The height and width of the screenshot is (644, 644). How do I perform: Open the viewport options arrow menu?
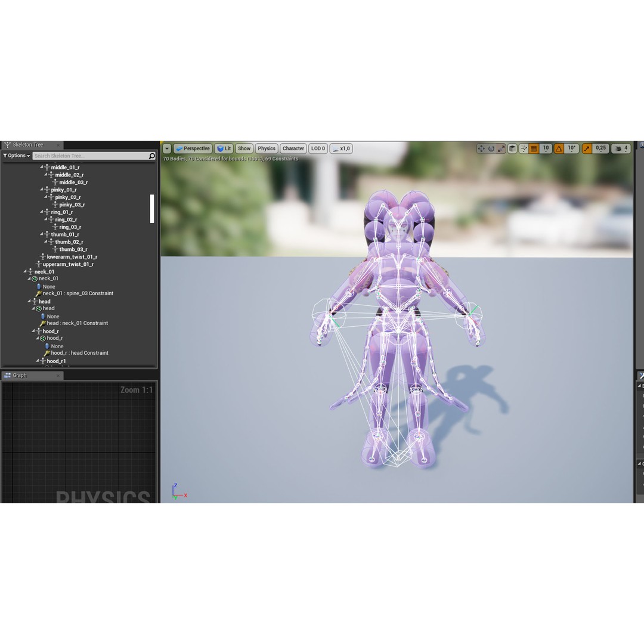click(x=167, y=148)
